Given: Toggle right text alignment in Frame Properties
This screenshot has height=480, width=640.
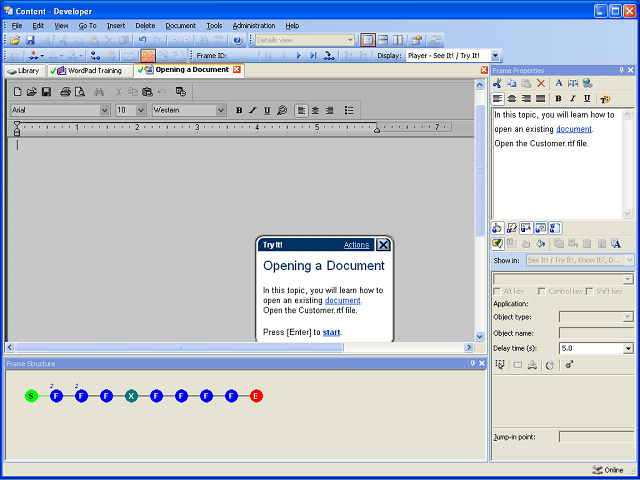Looking at the screenshot, I should pos(526,99).
